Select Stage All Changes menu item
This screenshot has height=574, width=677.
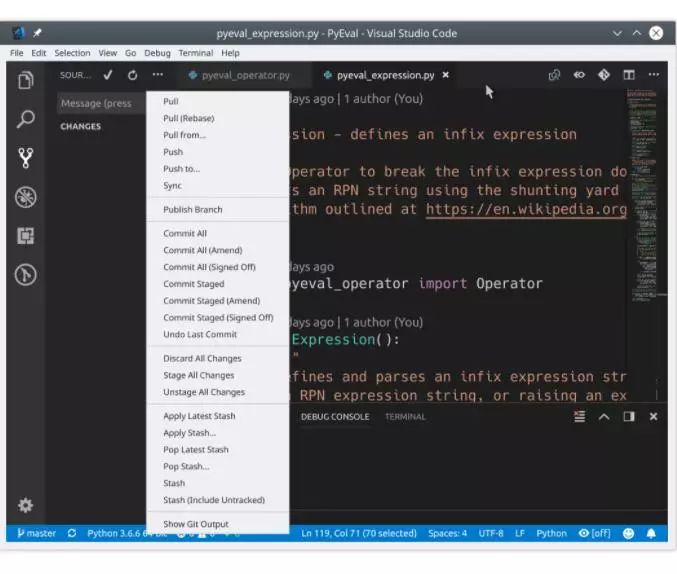point(218,375)
